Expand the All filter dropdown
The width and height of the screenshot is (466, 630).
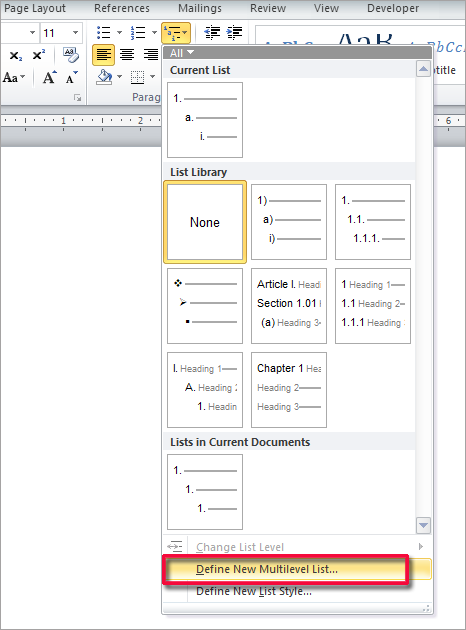182,53
